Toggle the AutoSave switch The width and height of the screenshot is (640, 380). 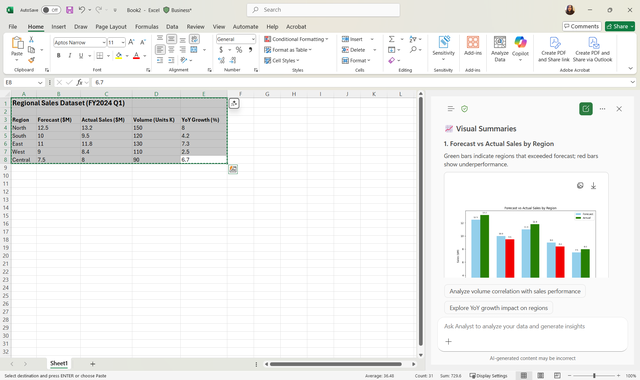[x=51, y=10]
